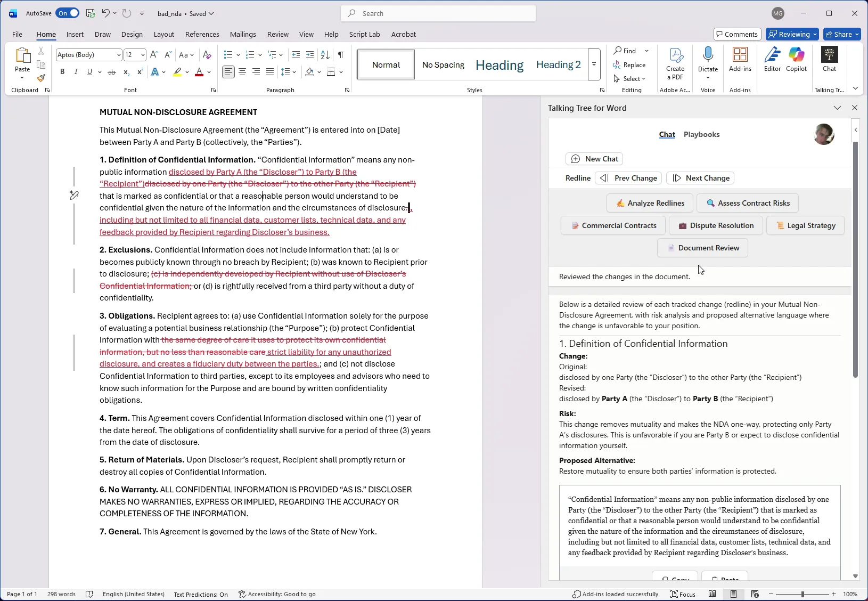The width and height of the screenshot is (868, 601).
Task: Click the Format Painter icon
Action: (41, 78)
